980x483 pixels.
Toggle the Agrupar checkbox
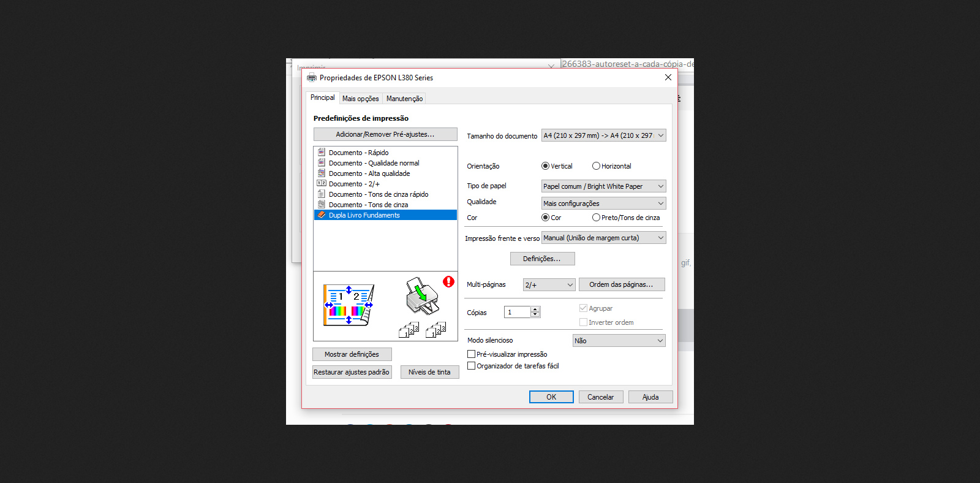coord(583,308)
